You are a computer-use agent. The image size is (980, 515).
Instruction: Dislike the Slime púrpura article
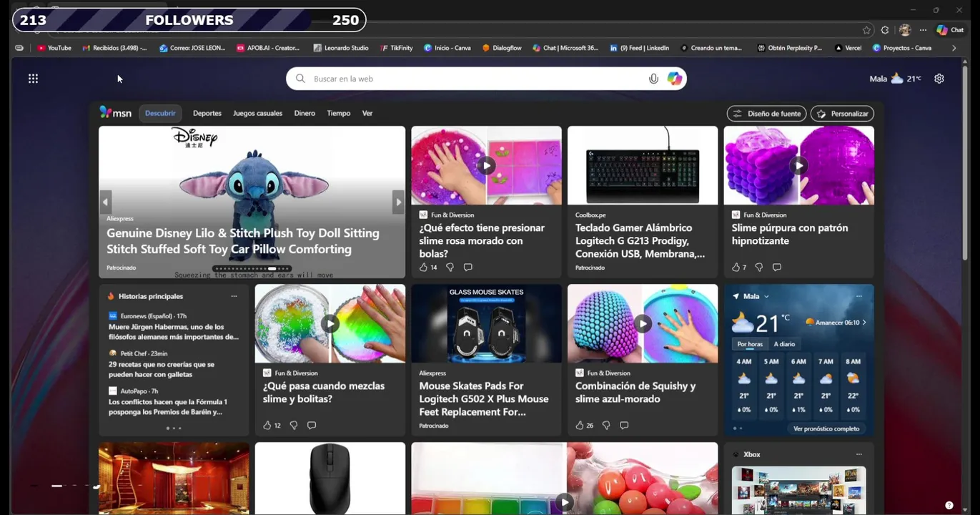click(x=758, y=267)
